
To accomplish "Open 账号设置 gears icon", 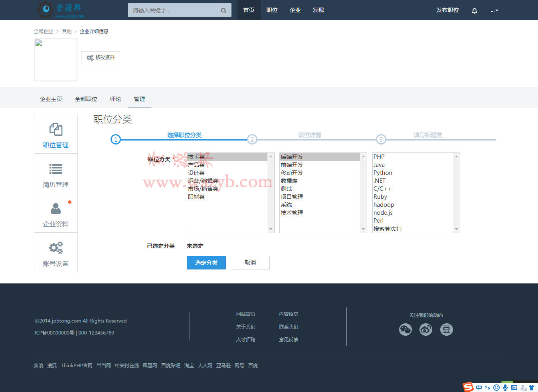I will (56, 248).
